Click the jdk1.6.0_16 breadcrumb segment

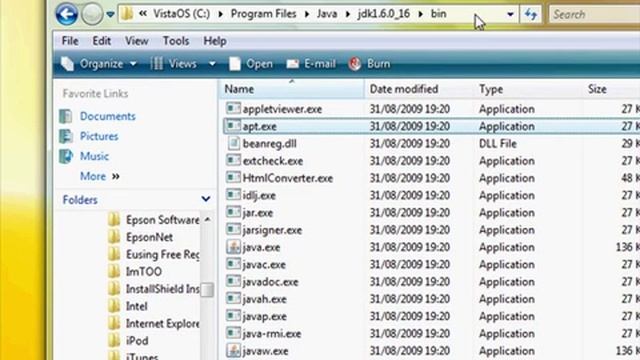(x=384, y=14)
